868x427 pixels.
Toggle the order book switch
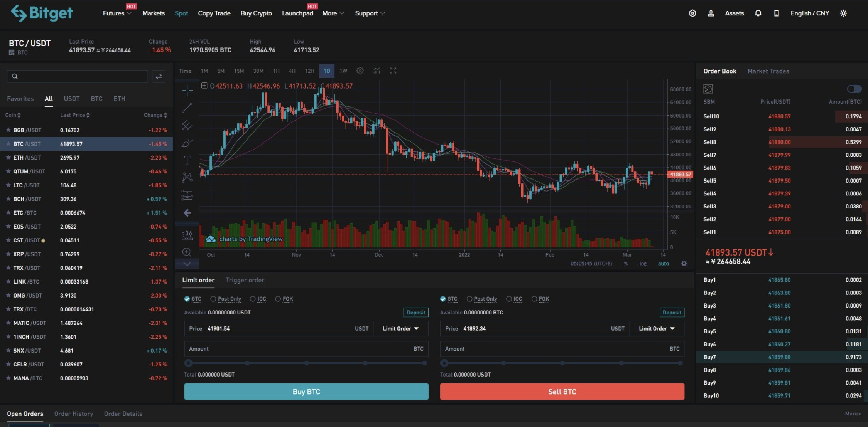click(x=854, y=89)
